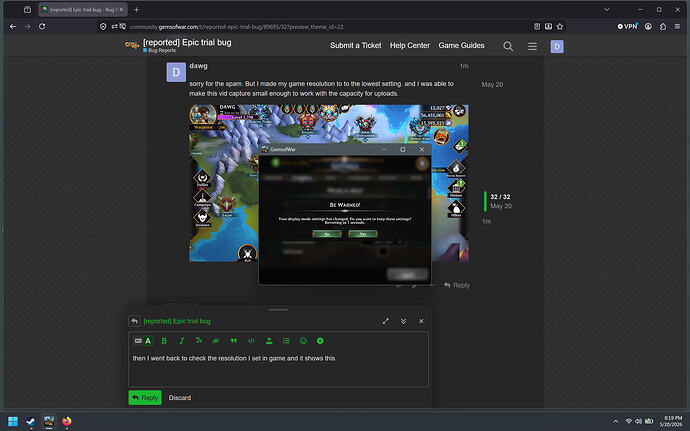Insert a bulleted list in the composer
The height and width of the screenshot is (431, 690).
coord(286,341)
